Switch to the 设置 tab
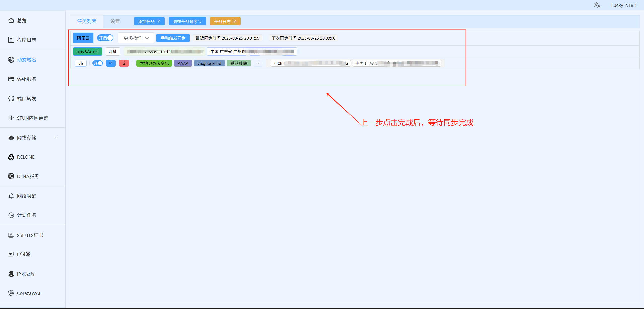 (115, 21)
